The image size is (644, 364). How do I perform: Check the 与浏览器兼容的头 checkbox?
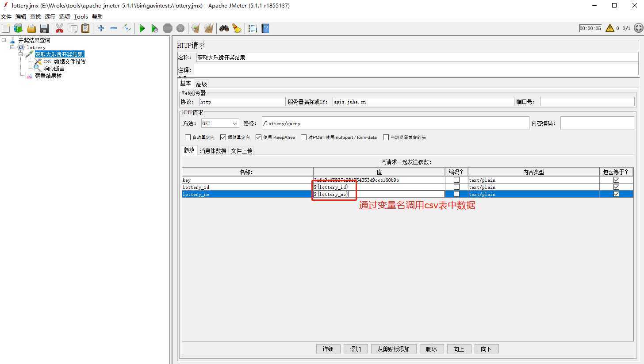pyautogui.click(x=386, y=138)
